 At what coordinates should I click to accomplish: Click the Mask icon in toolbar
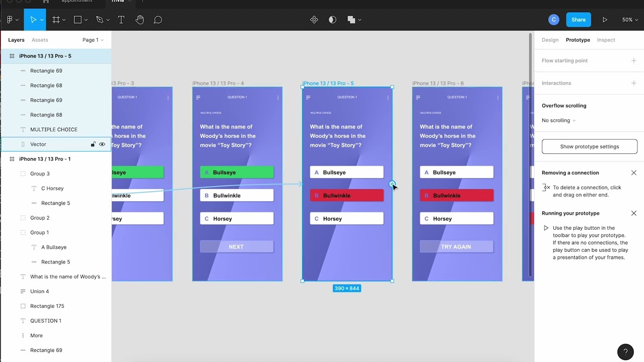[333, 20]
